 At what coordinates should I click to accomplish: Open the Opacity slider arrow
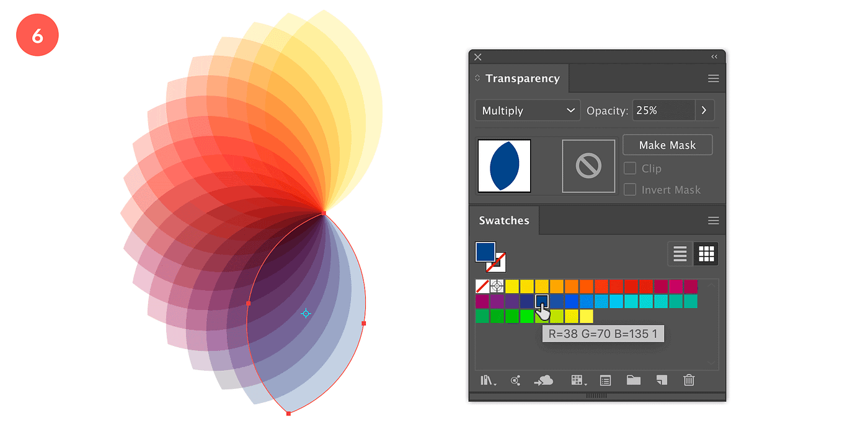[705, 110]
